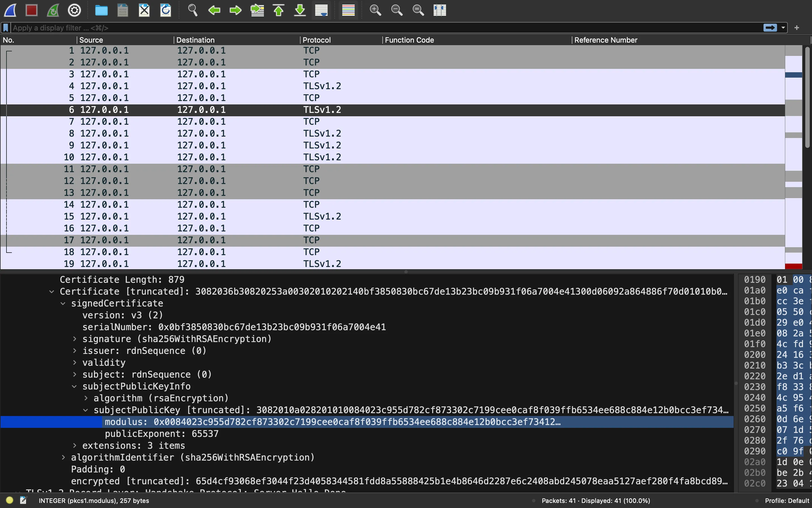The width and height of the screenshot is (812, 508).
Task: Click the red mark in packet minimap
Action: click(794, 266)
